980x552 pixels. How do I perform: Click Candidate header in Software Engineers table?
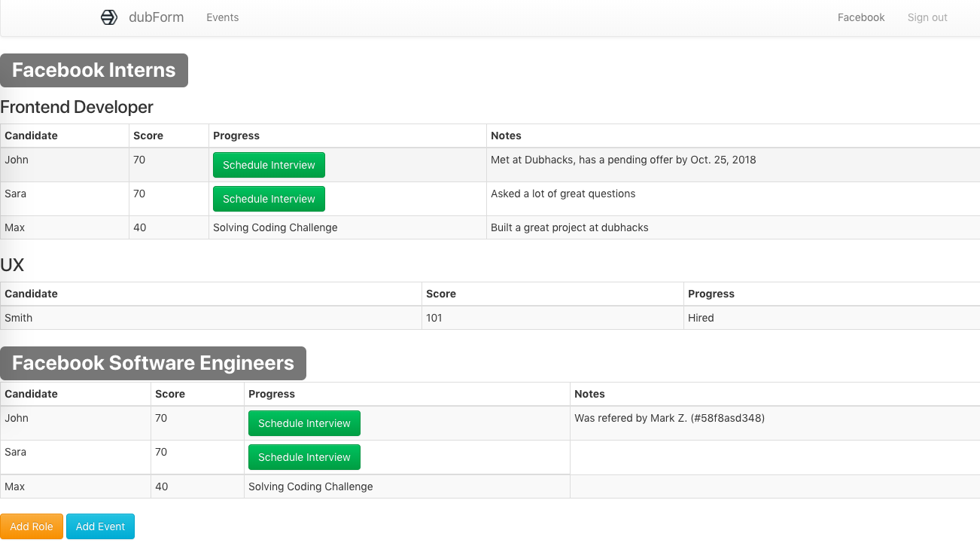click(31, 394)
